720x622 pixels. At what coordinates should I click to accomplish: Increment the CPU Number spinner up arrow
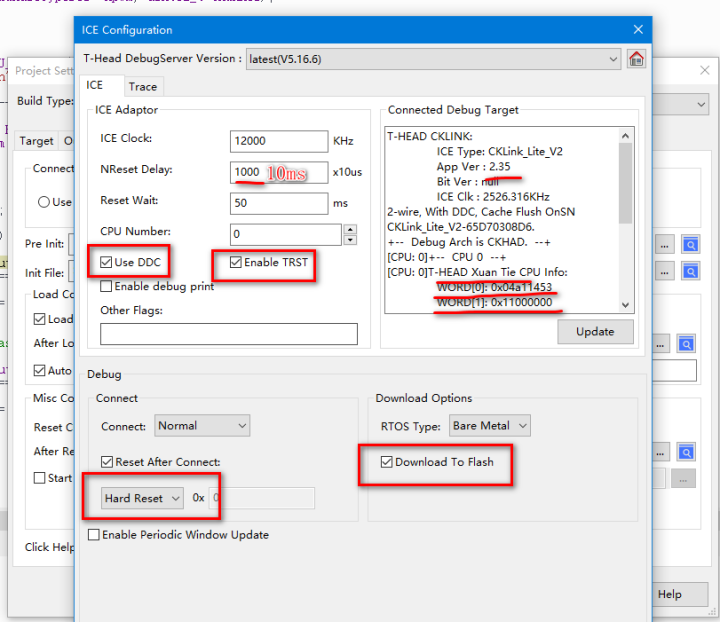click(x=349, y=229)
